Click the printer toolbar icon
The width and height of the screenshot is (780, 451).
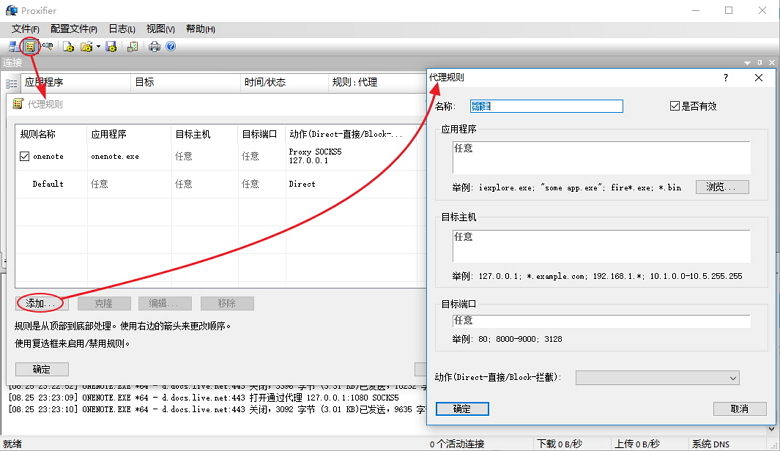click(155, 47)
